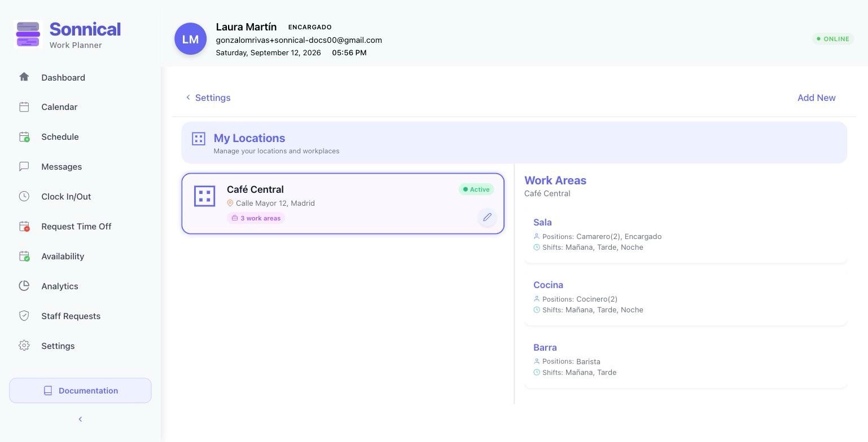Click the Calendar icon in sidebar

point(24,107)
